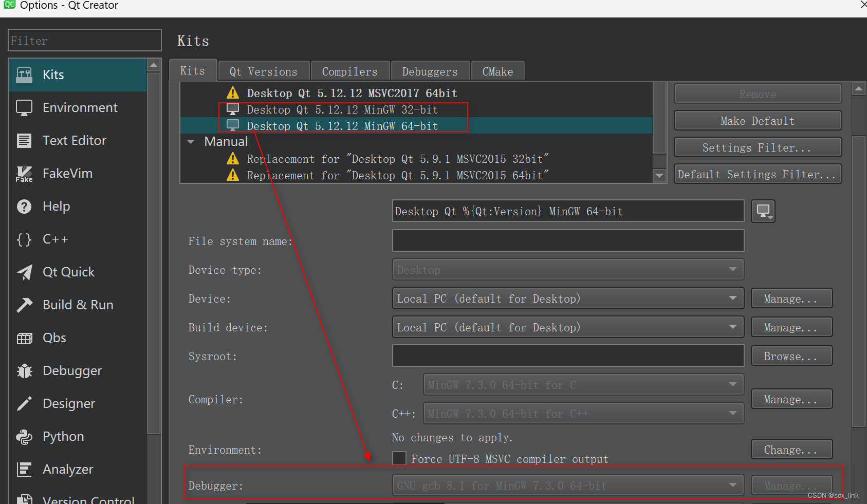Open Settings Filter... dialog
This screenshot has width=867, height=504.
tap(758, 147)
